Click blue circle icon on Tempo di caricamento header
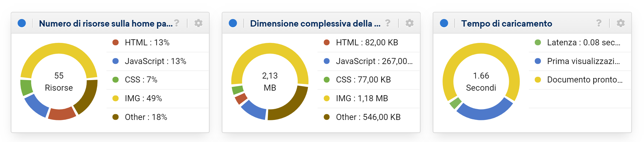The image size is (644, 142). click(x=444, y=23)
